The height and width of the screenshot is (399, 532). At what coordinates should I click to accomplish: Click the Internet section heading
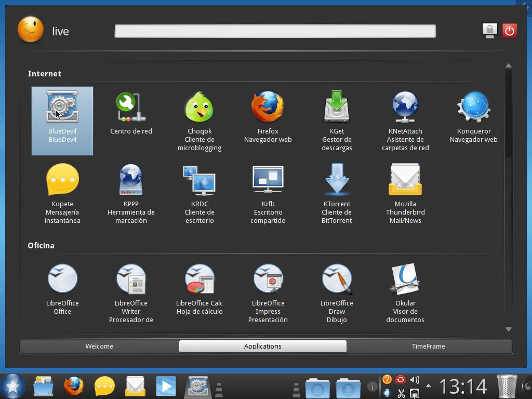tap(45, 74)
